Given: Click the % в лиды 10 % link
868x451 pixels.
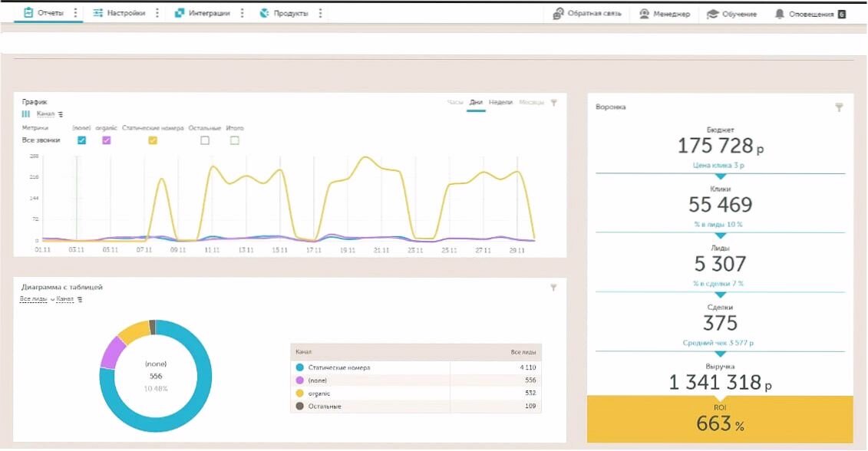Looking at the screenshot, I should point(718,225).
